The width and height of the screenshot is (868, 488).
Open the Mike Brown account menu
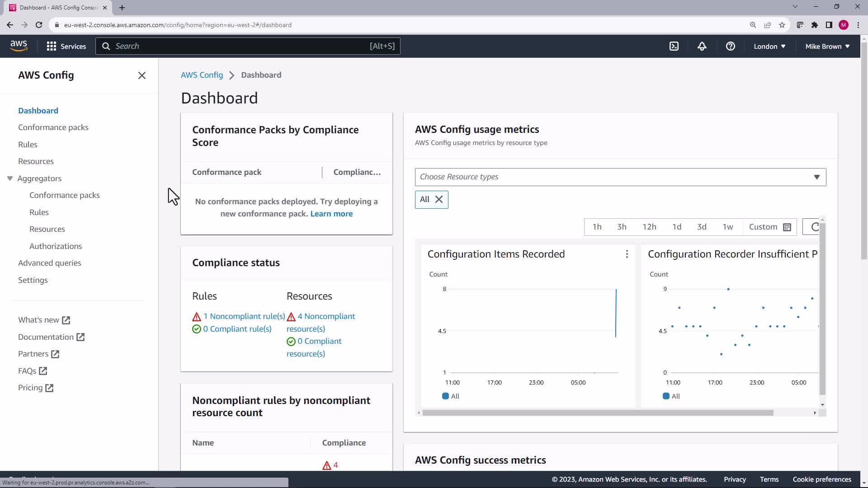pos(827,46)
